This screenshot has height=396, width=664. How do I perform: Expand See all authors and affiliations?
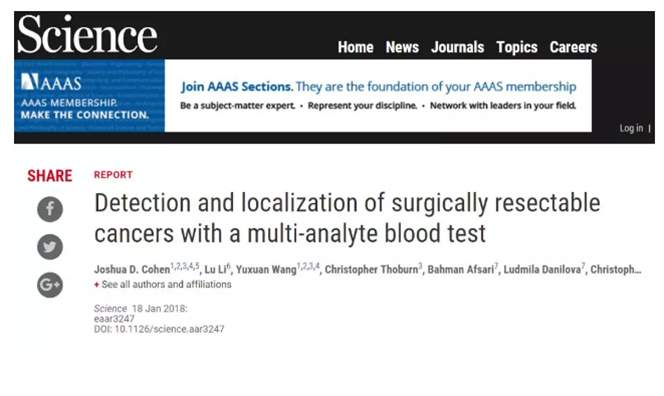pos(163,285)
